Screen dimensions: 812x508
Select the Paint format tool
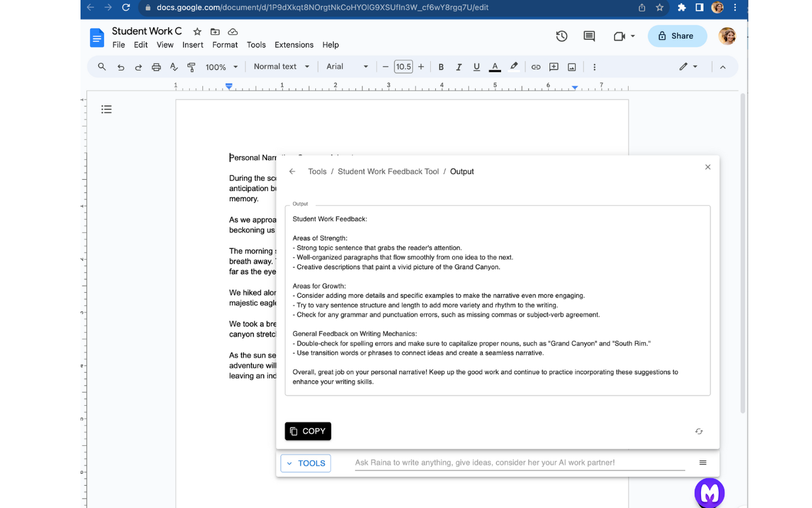(191, 67)
